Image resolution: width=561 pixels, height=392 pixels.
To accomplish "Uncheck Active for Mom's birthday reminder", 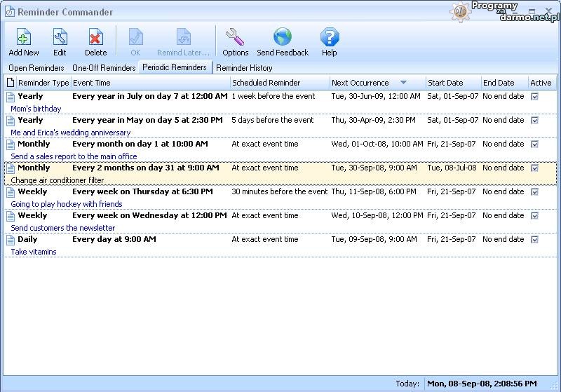I will pos(535,97).
